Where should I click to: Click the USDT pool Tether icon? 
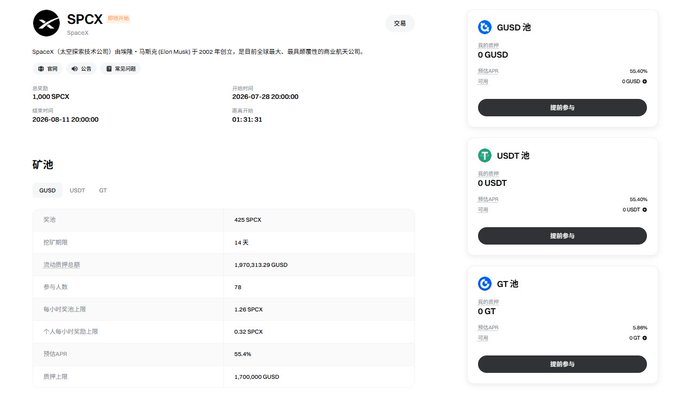coord(485,155)
